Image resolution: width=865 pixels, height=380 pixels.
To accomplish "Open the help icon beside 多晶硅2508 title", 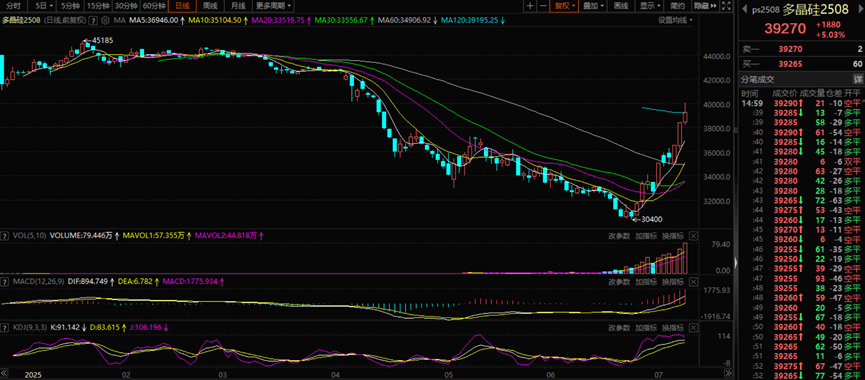I will [94, 20].
